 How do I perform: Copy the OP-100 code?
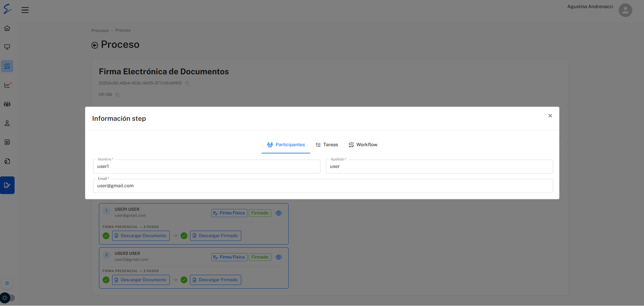pos(118,95)
